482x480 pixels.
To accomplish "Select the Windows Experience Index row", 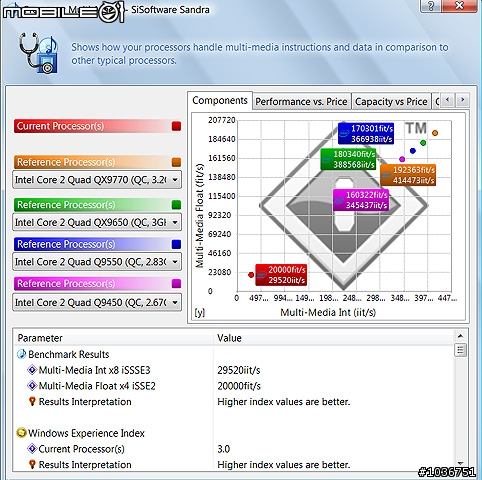I will point(233,433).
